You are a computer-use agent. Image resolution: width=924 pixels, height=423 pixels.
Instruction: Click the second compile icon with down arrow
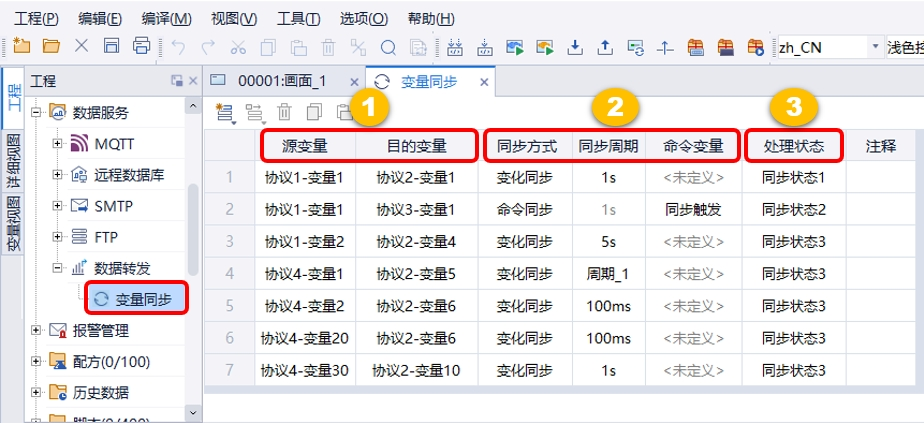click(484, 47)
